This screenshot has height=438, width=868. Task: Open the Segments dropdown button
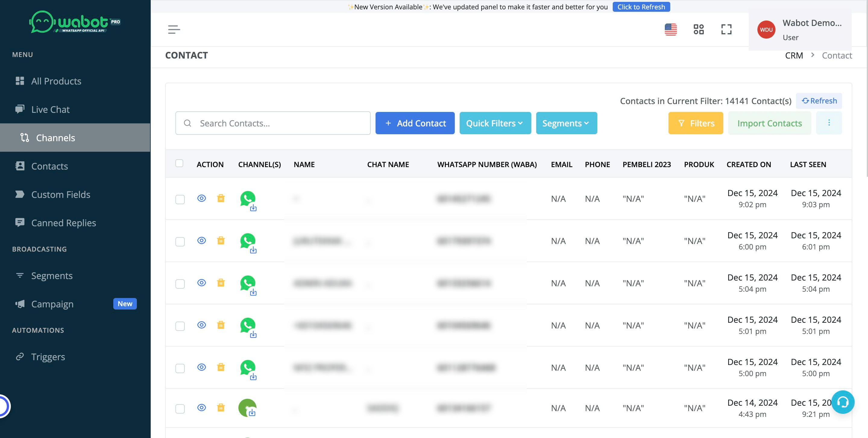[x=566, y=123]
